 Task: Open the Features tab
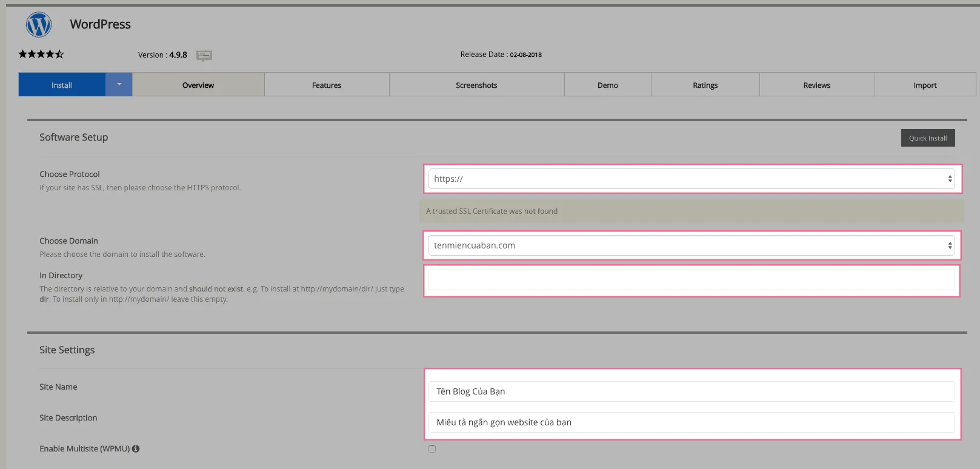[327, 85]
